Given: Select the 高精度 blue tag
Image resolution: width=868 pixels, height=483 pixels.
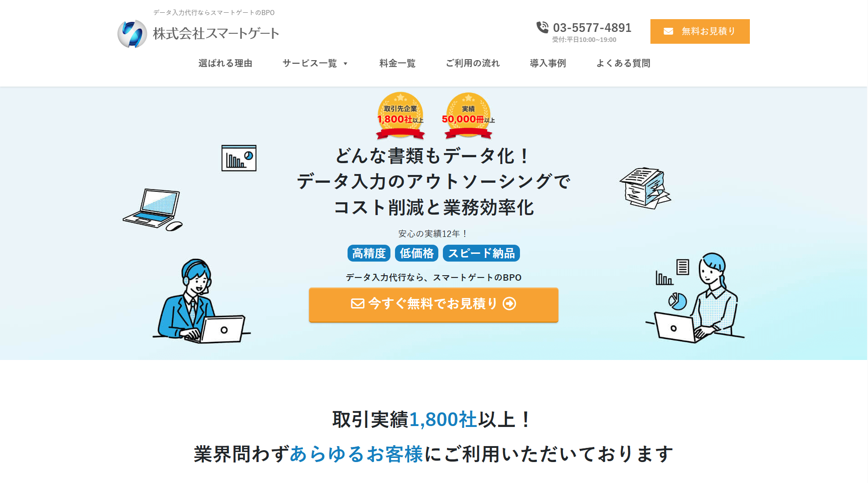Looking at the screenshot, I should click(369, 253).
